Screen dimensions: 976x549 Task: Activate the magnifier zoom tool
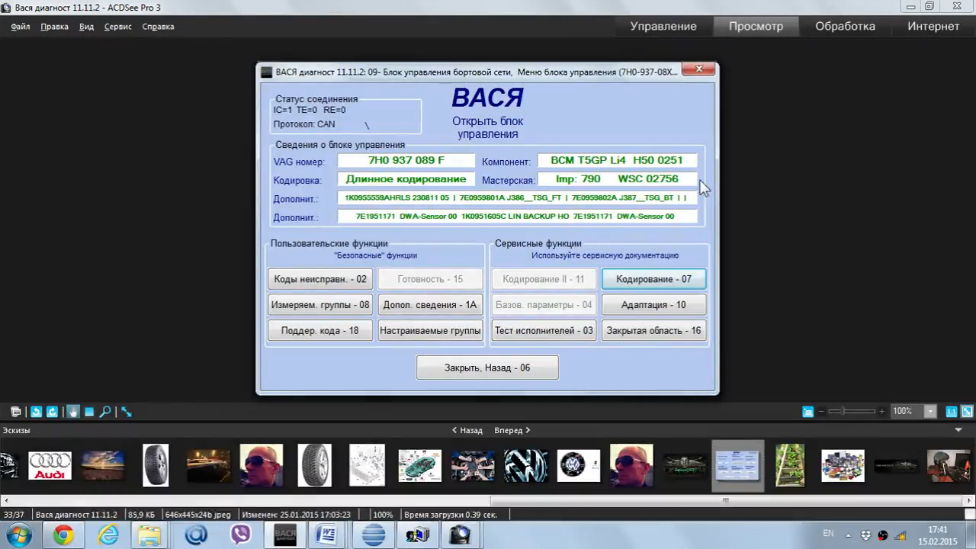(x=105, y=411)
